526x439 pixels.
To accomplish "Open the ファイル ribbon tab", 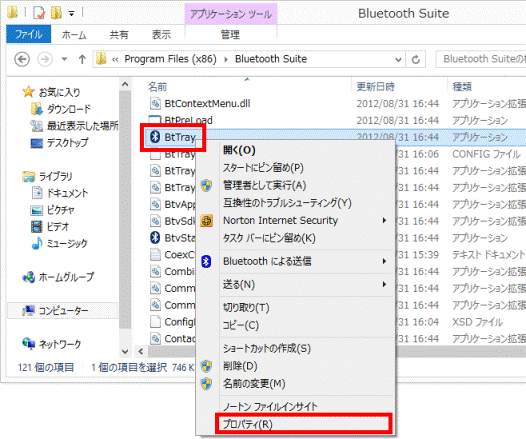I will 29,34.
